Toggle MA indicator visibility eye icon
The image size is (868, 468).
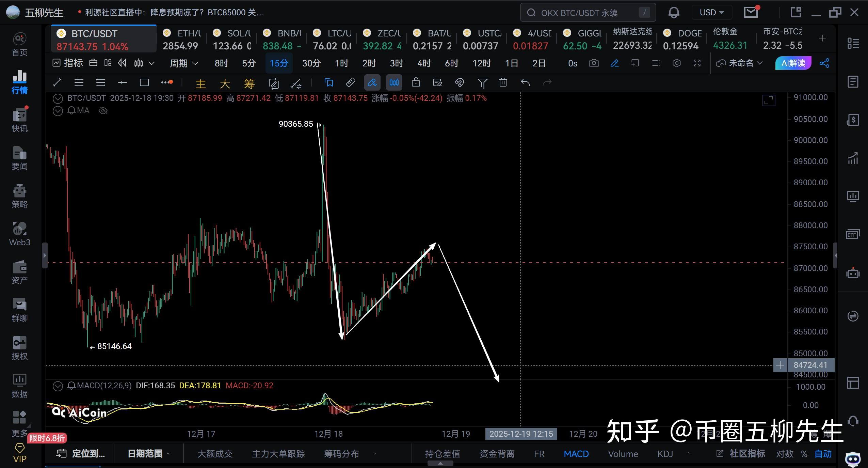103,111
